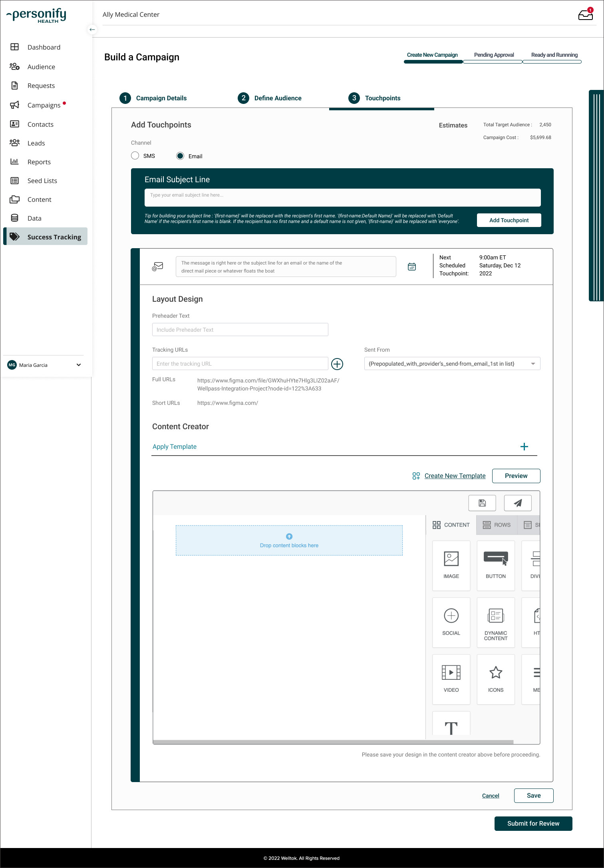Click the send paper plane icon
Viewport: 604px width, 868px height.
pyautogui.click(x=518, y=503)
